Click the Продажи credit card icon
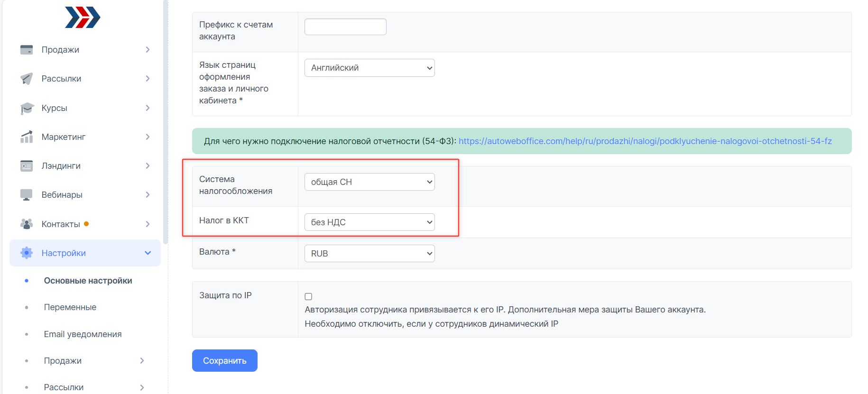This screenshot has height=394, width=868. point(27,50)
